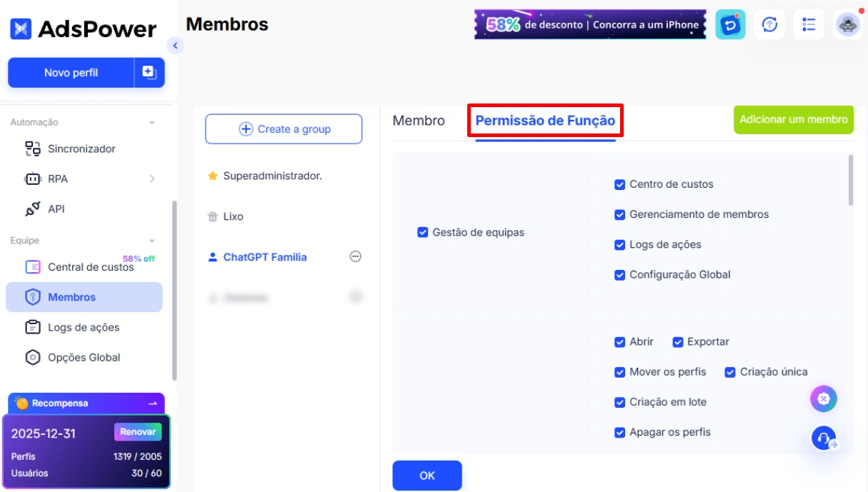Click the user profile avatar with notification dot
Image resolution: width=868 pixels, height=492 pixels.
point(847,24)
